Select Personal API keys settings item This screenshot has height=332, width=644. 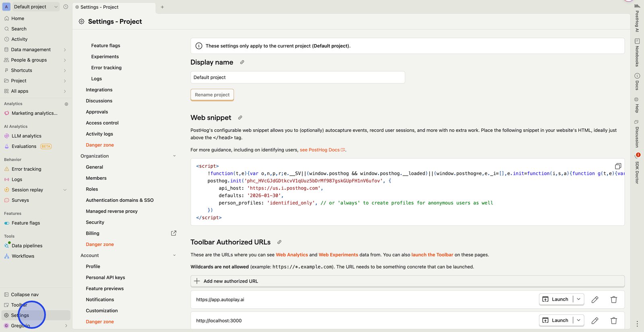coord(105,278)
